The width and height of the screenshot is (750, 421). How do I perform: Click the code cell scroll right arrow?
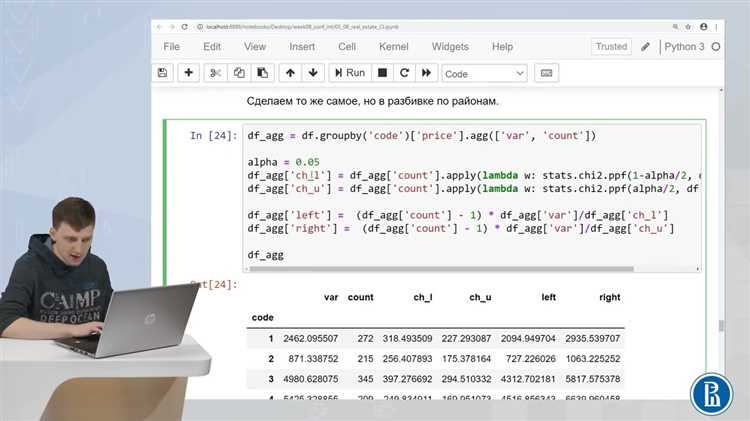[x=698, y=269]
